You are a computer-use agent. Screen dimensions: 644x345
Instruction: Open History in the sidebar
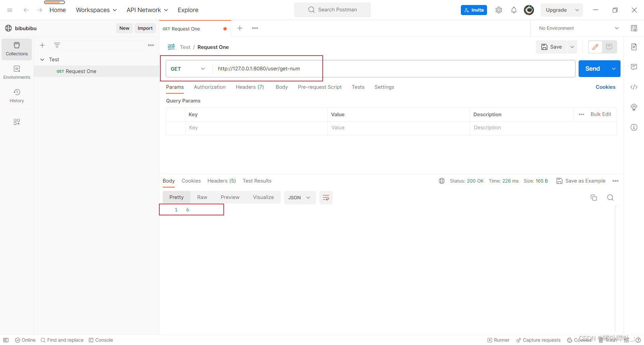[x=17, y=96]
